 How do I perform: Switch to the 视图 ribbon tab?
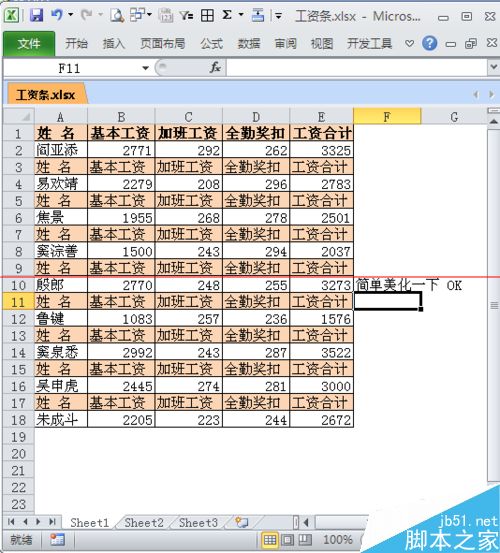pyautogui.click(x=322, y=44)
